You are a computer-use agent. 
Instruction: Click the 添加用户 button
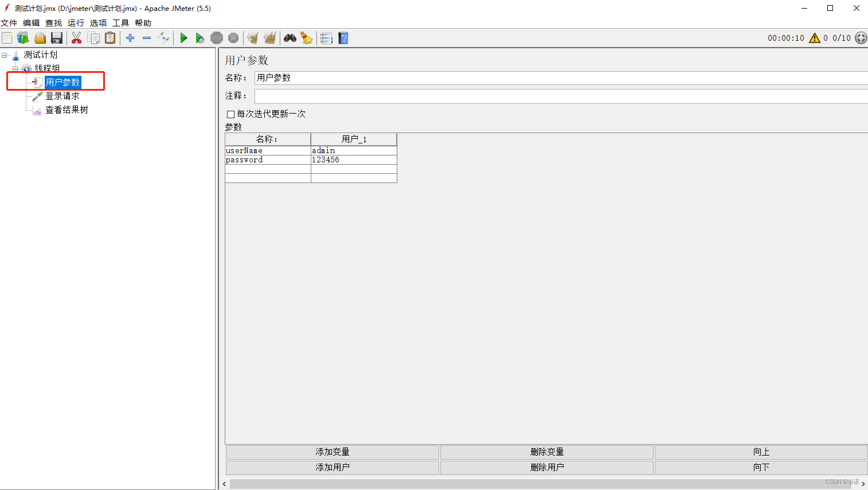tap(333, 468)
